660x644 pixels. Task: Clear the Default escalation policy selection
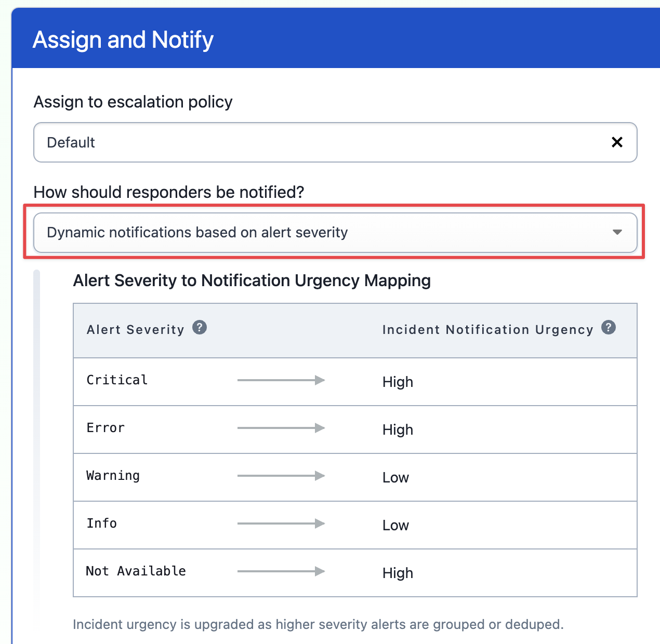pyautogui.click(x=617, y=142)
